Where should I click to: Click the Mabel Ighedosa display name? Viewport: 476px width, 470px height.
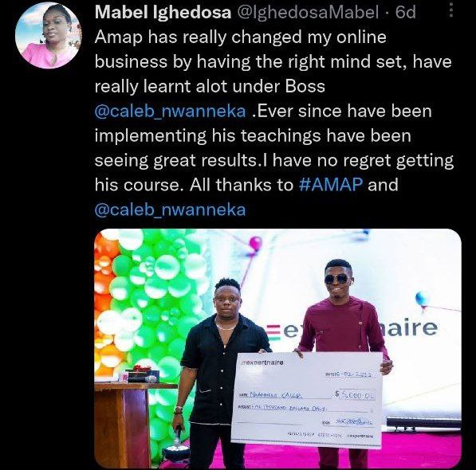tap(163, 13)
